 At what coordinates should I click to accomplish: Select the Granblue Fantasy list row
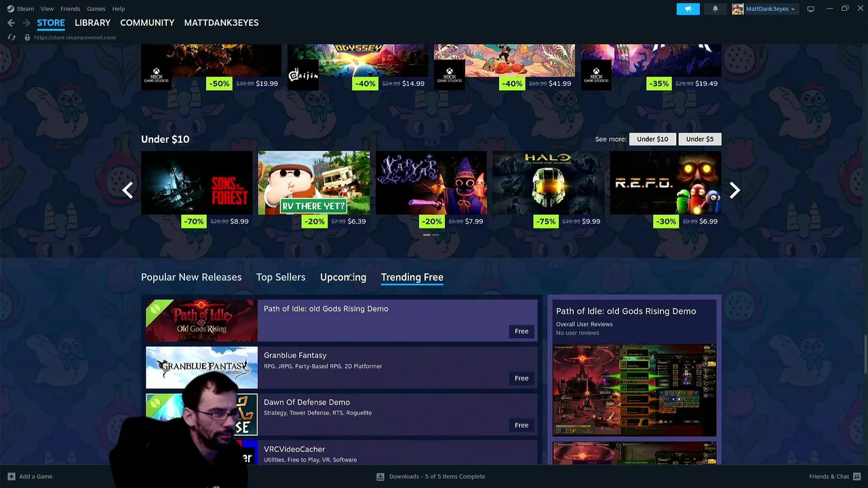coord(342,367)
